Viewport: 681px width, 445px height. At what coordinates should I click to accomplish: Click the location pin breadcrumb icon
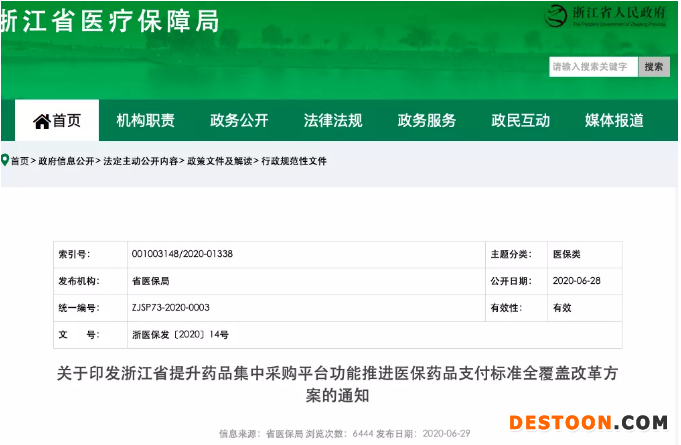pyautogui.click(x=5, y=160)
